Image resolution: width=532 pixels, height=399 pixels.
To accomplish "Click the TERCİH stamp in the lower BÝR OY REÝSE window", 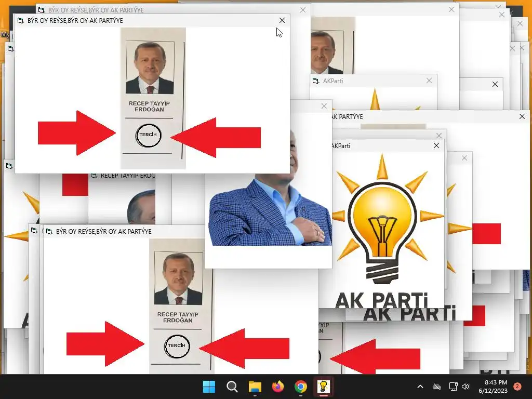I will 177,345.
